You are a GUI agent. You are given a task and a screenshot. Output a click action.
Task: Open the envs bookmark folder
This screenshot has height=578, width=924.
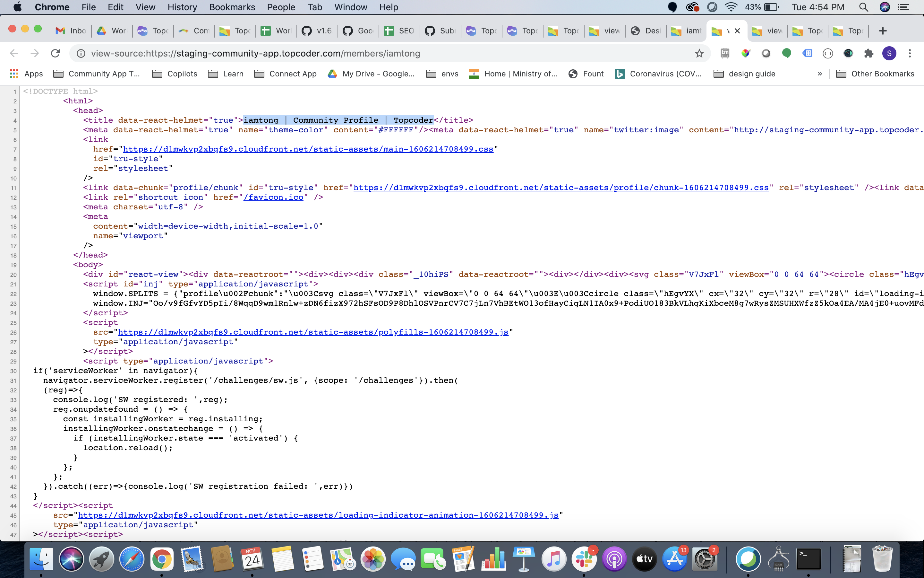click(442, 74)
